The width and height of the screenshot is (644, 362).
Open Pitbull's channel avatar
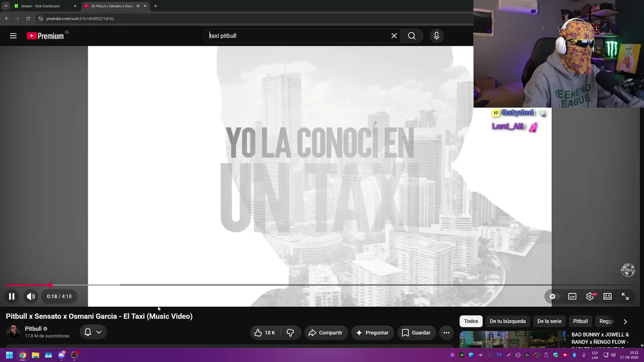[x=14, y=332]
